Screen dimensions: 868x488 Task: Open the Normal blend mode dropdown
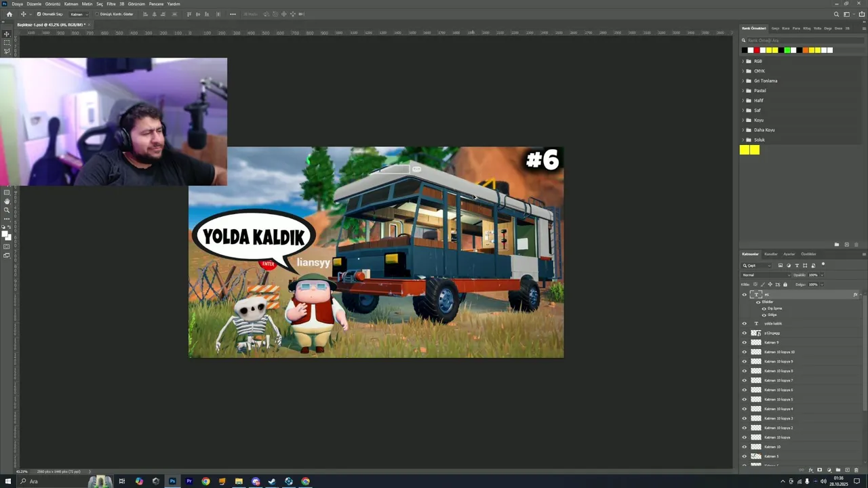(x=766, y=275)
